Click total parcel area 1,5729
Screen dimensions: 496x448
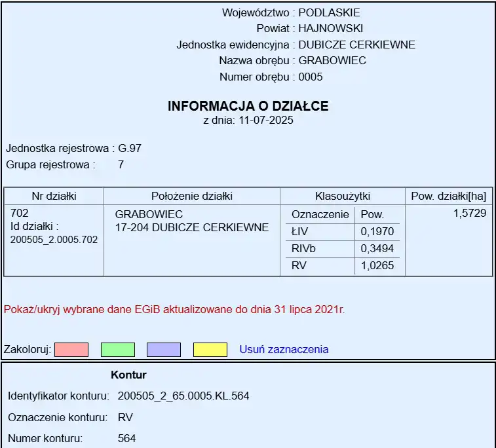click(469, 214)
